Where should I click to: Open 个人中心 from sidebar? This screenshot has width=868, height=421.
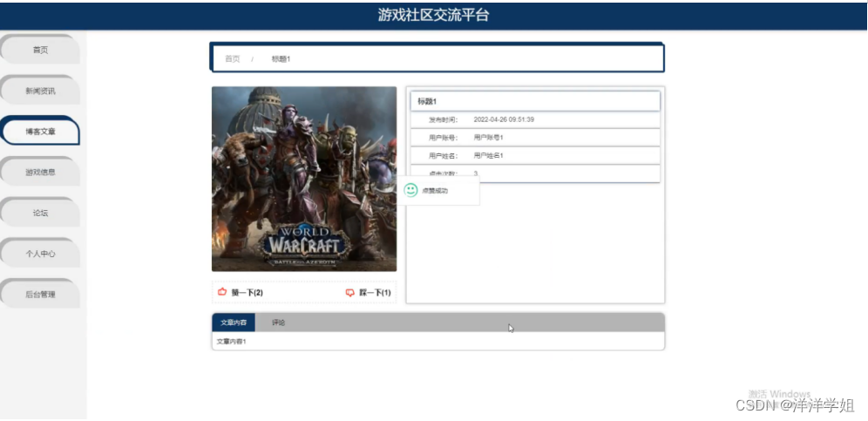pos(40,254)
